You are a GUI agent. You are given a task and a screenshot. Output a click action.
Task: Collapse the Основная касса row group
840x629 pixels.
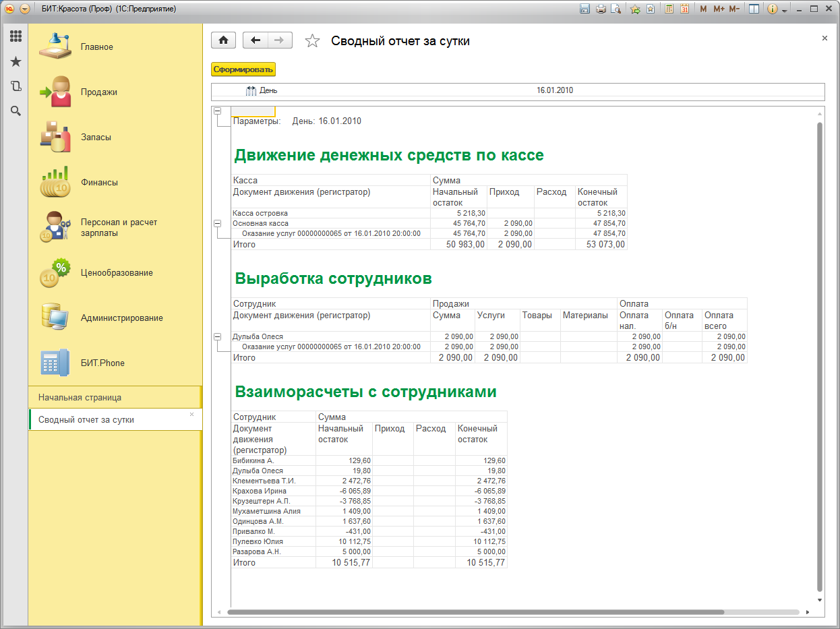(x=217, y=223)
